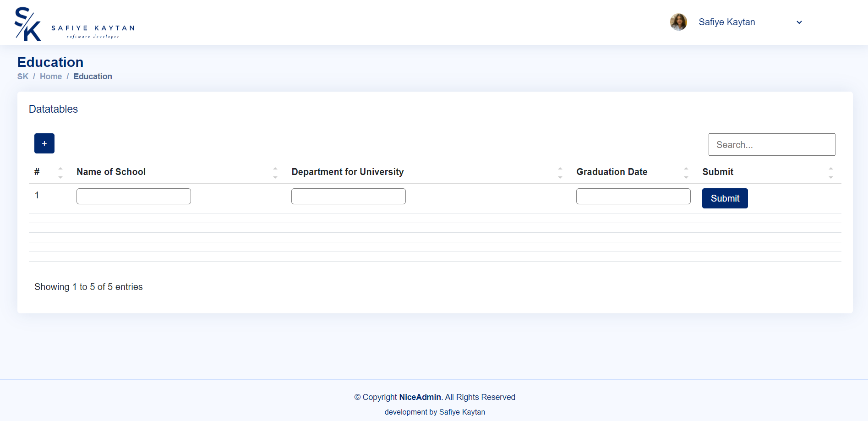Click the Name of School input box
This screenshot has height=421, width=868.
click(x=133, y=196)
